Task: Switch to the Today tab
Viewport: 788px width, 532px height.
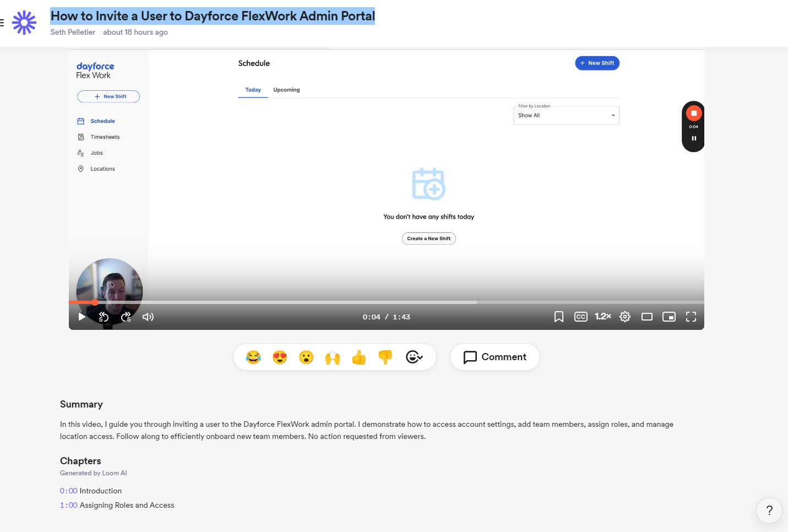Action: pyautogui.click(x=253, y=90)
